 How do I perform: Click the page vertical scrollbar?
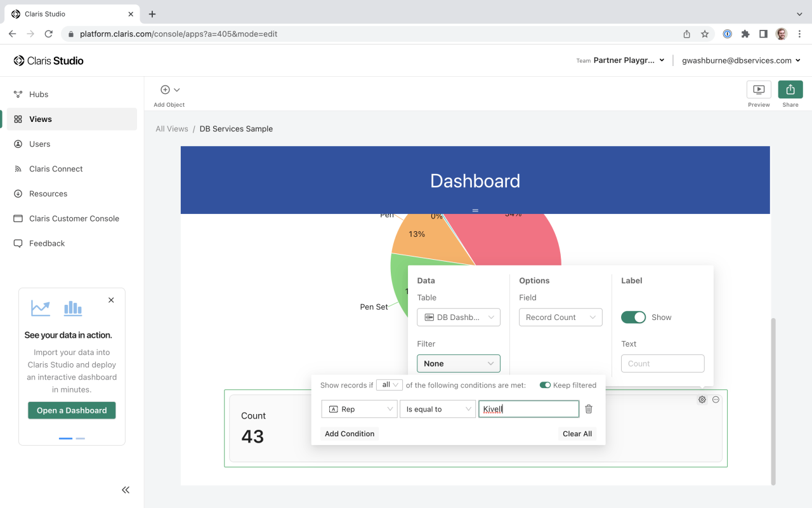[773, 401]
